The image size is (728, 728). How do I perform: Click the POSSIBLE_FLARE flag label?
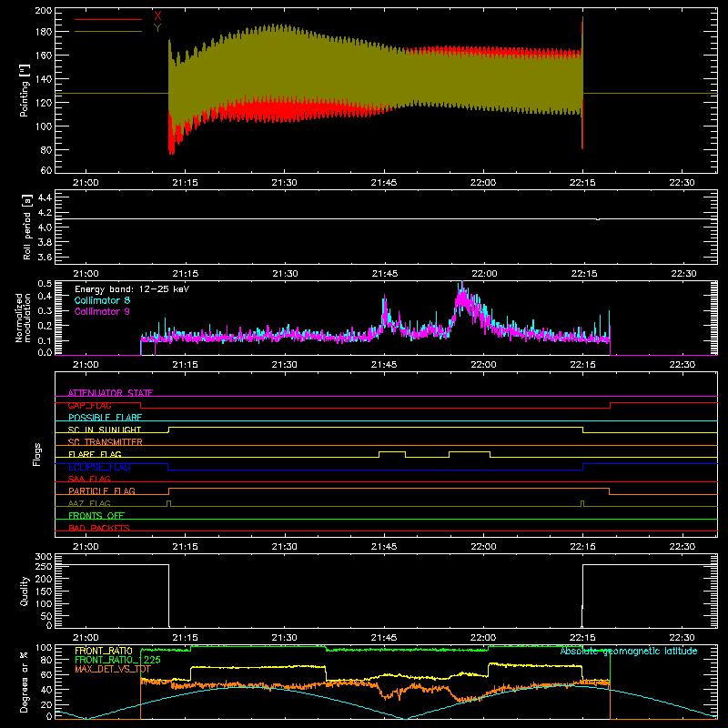pos(105,418)
